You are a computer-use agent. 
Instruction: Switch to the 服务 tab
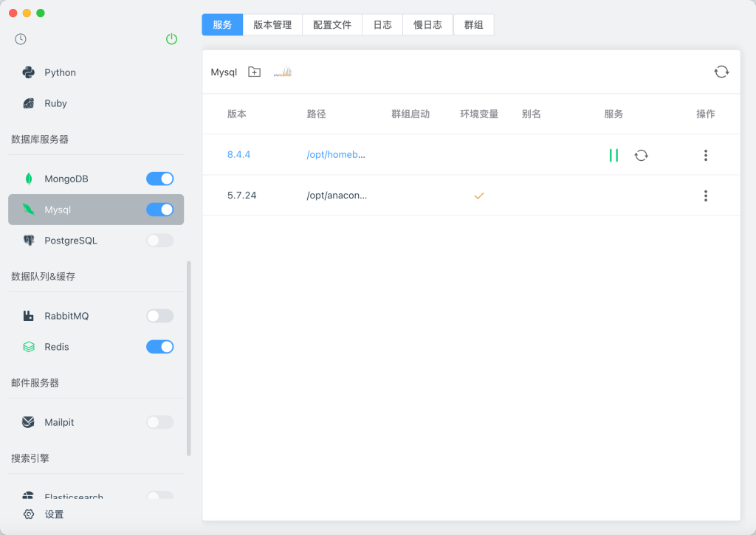tap(222, 24)
